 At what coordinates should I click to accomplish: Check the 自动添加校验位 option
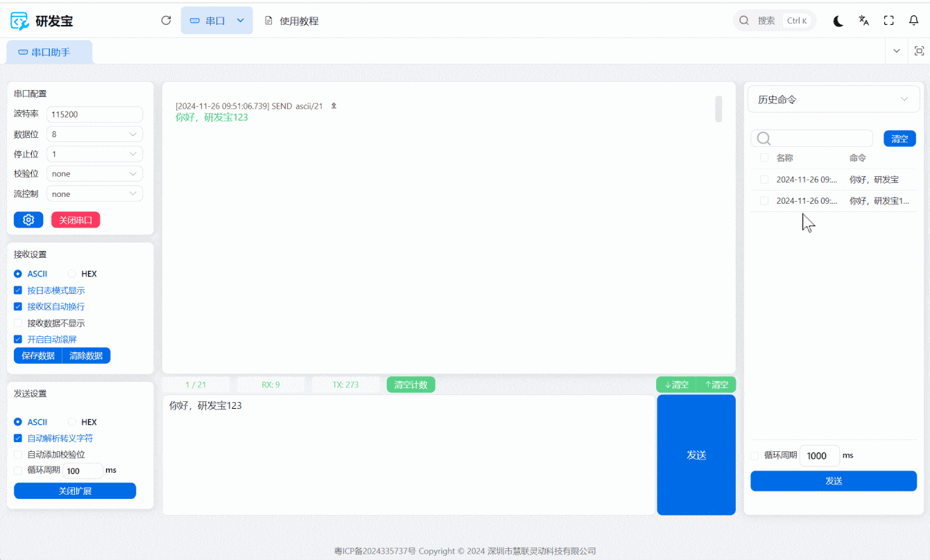[18, 455]
